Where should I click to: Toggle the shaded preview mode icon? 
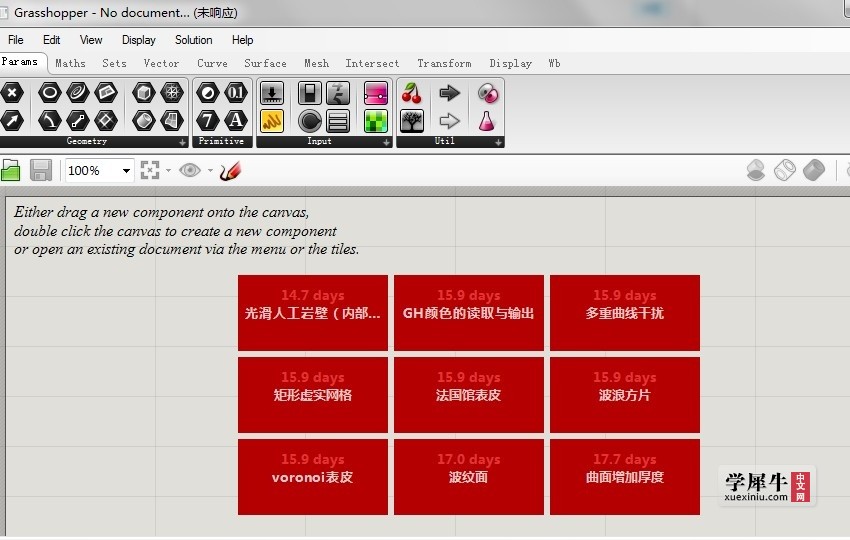pos(814,170)
